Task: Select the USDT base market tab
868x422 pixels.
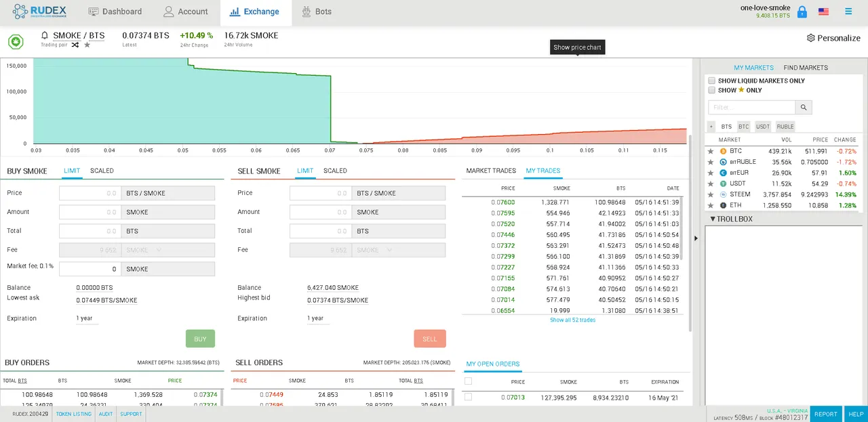Action: click(763, 127)
